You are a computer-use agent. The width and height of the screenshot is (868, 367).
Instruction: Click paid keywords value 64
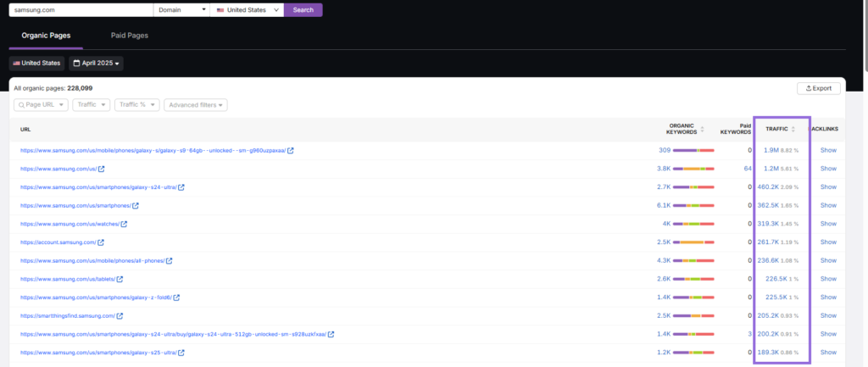tap(748, 169)
